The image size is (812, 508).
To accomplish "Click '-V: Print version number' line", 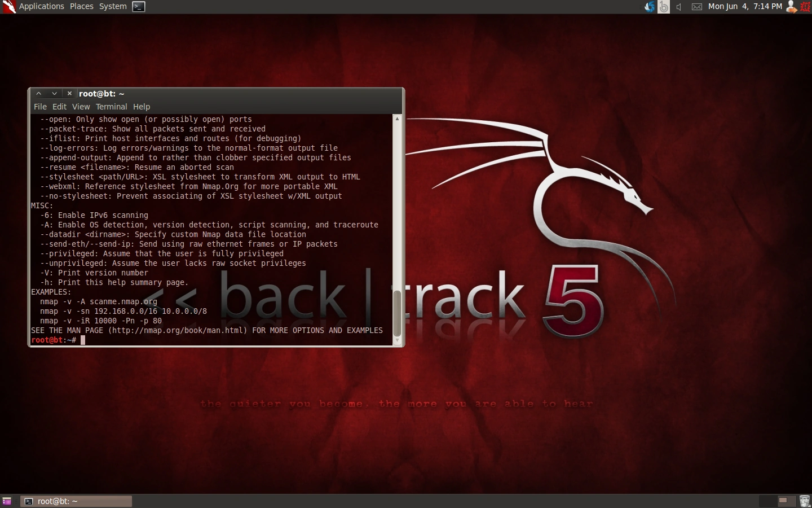I will (94, 273).
